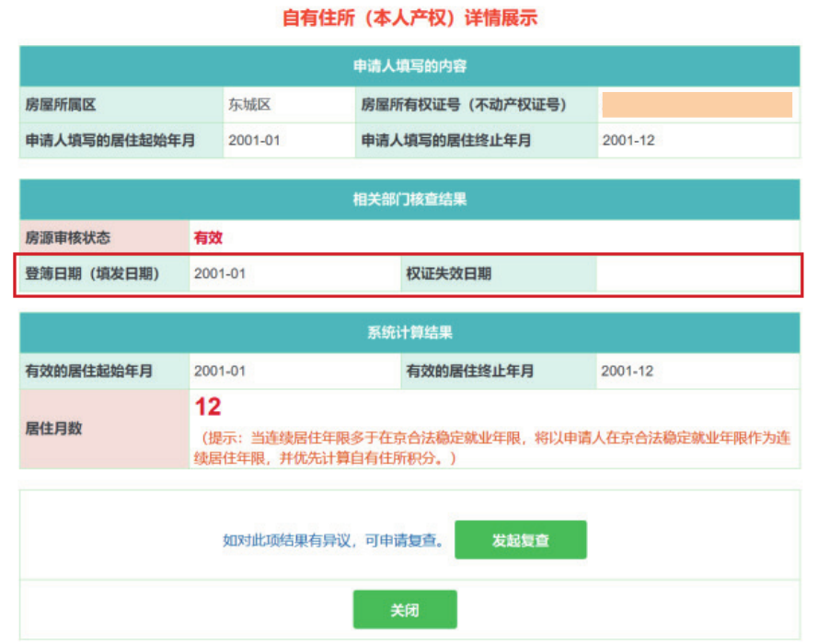Click the 居住月数 label cell

53,429
